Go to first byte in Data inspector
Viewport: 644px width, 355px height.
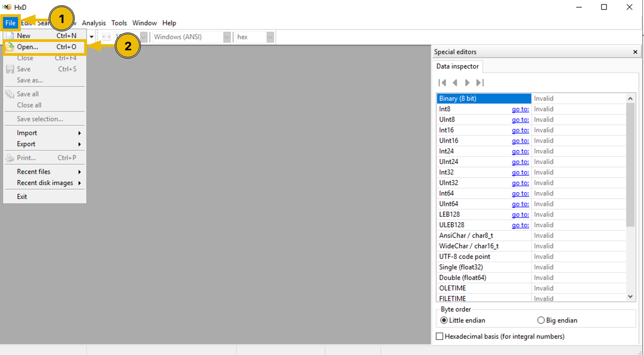(x=442, y=83)
